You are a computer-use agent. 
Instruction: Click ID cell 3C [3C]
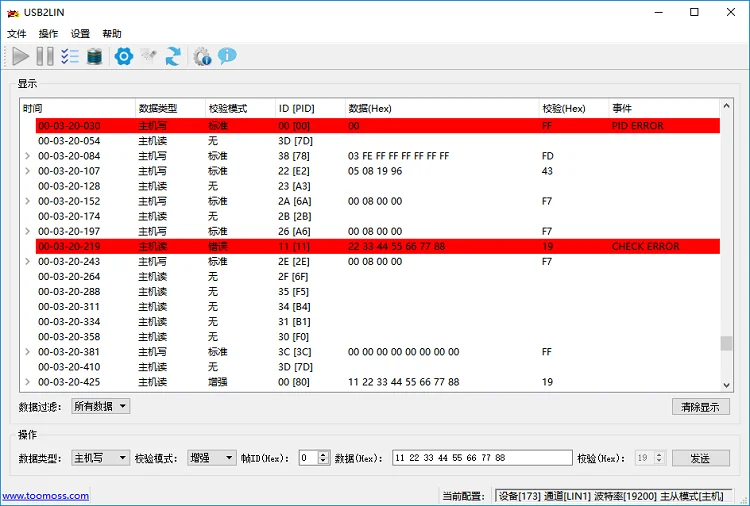click(295, 352)
